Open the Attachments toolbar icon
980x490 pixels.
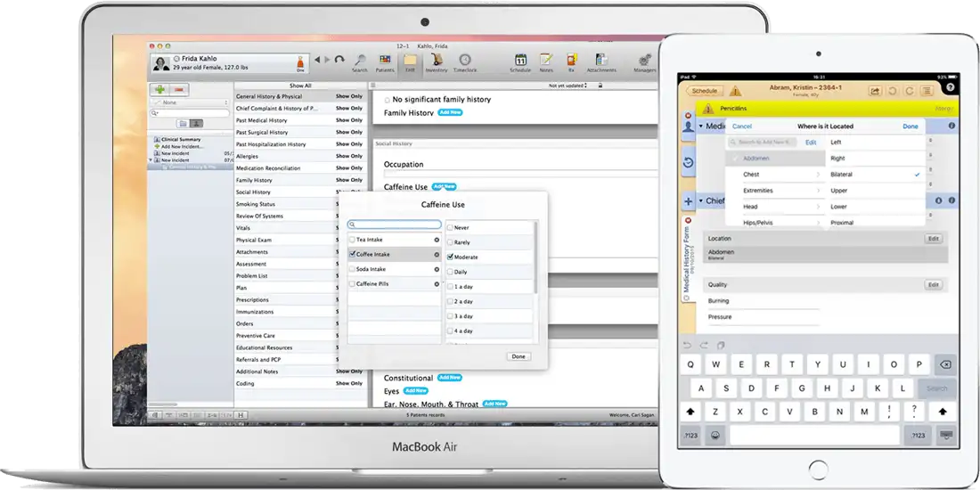(x=601, y=61)
